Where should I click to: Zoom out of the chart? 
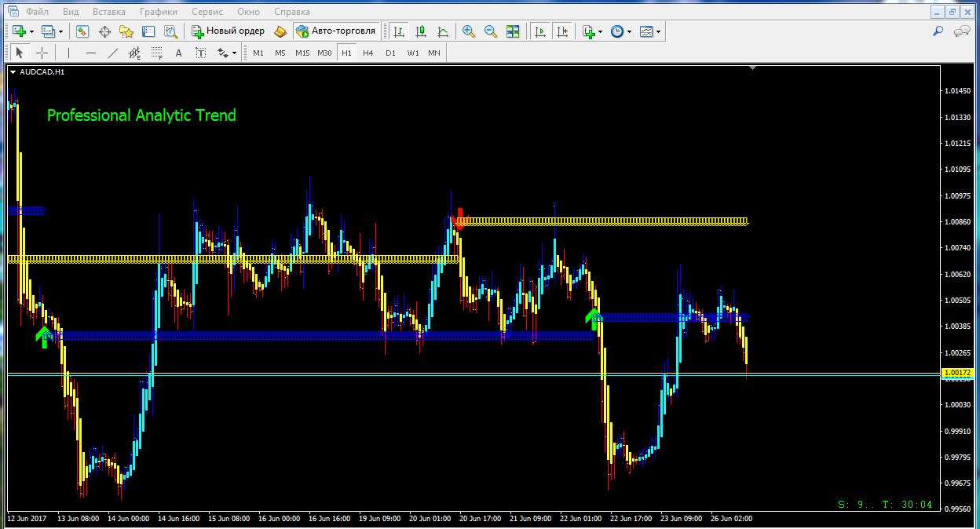(x=491, y=31)
